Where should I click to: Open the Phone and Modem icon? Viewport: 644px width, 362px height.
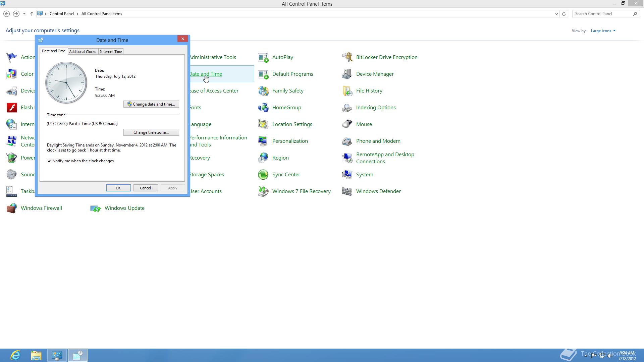(347, 141)
